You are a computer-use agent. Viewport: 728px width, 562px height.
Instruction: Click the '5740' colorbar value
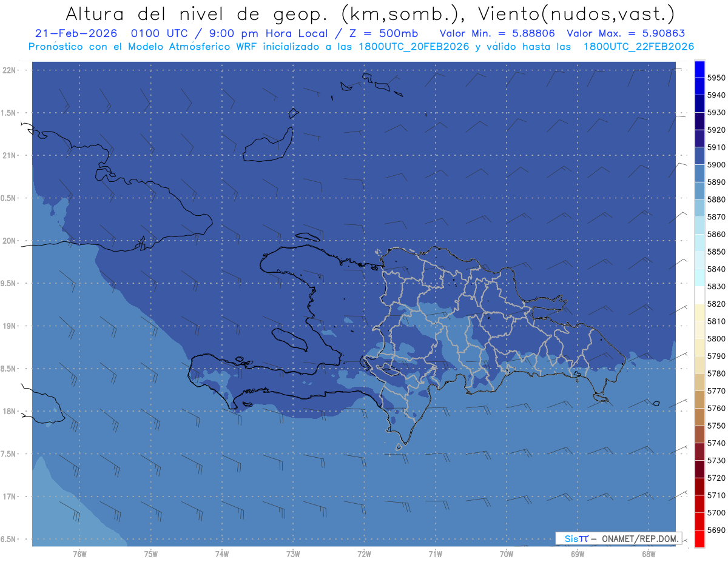click(716, 443)
